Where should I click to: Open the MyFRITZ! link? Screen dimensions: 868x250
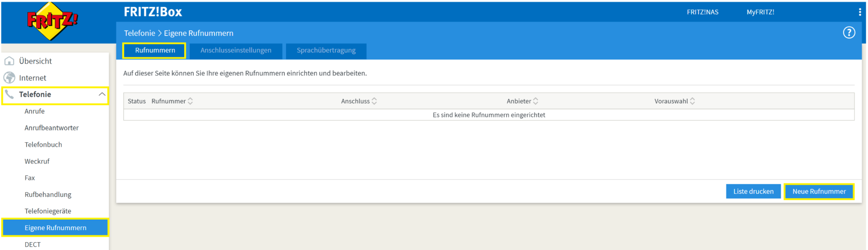(x=760, y=12)
